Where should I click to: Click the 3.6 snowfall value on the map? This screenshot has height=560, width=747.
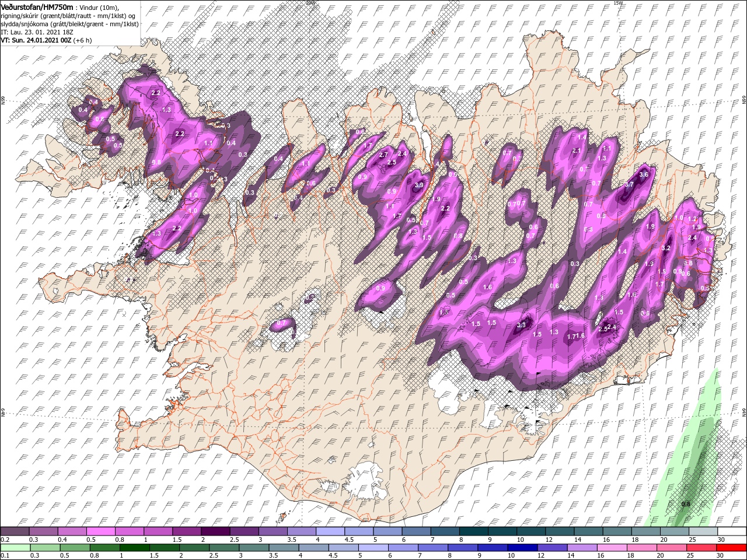tap(644, 174)
